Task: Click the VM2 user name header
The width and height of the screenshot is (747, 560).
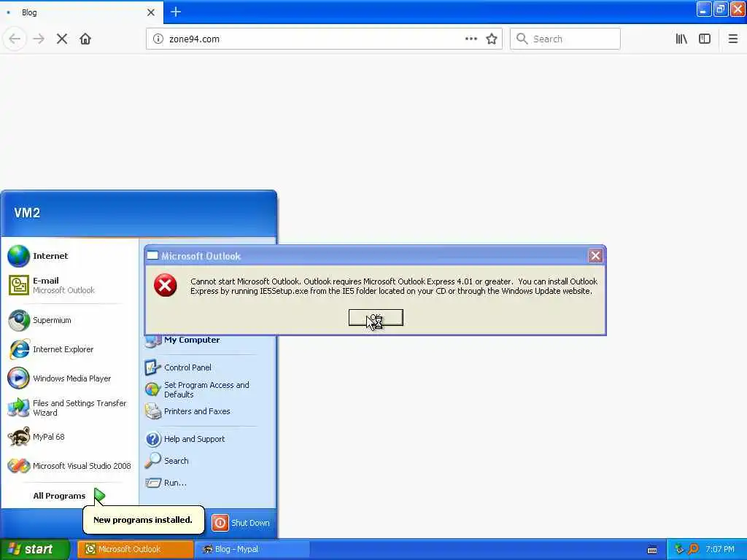Action: click(x=27, y=212)
